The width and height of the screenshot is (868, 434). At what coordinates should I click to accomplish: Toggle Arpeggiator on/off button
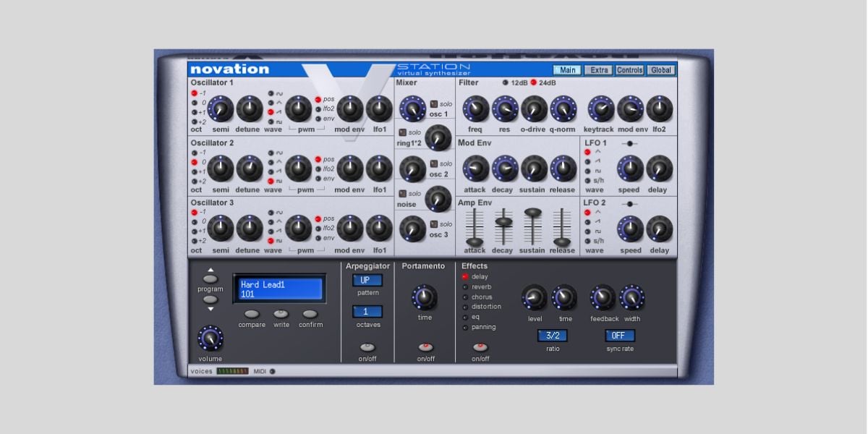tap(367, 347)
